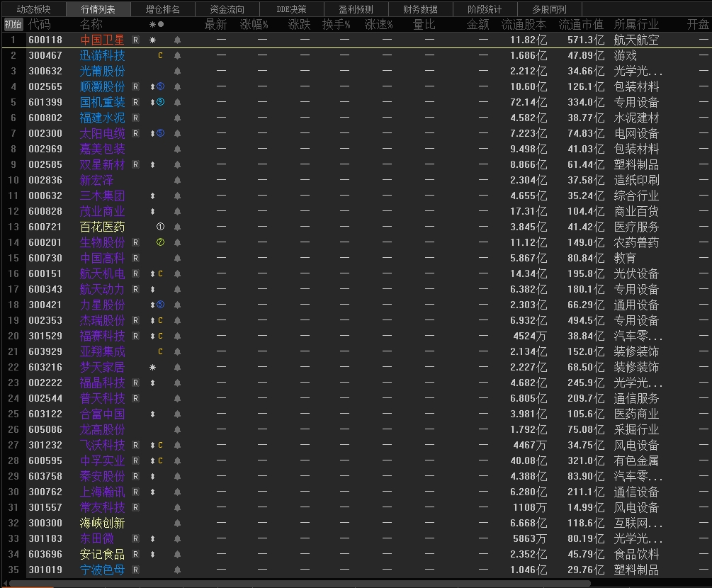Click the circled 5 icon for 力星股份
The image size is (712, 588).
[x=160, y=305]
